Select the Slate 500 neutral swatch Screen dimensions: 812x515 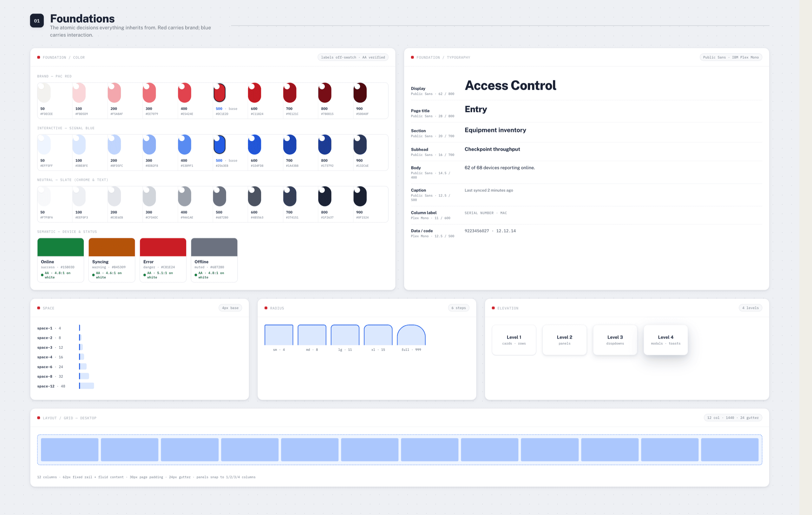click(x=219, y=196)
